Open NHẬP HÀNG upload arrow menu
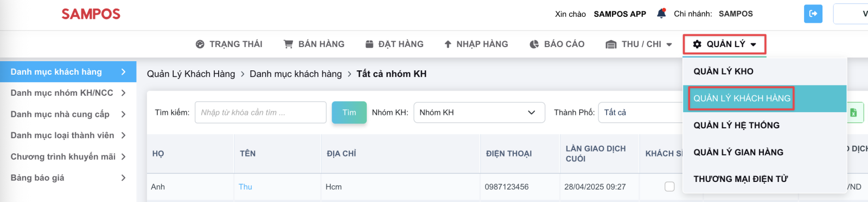This screenshot has height=202, width=868. (x=476, y=44)
